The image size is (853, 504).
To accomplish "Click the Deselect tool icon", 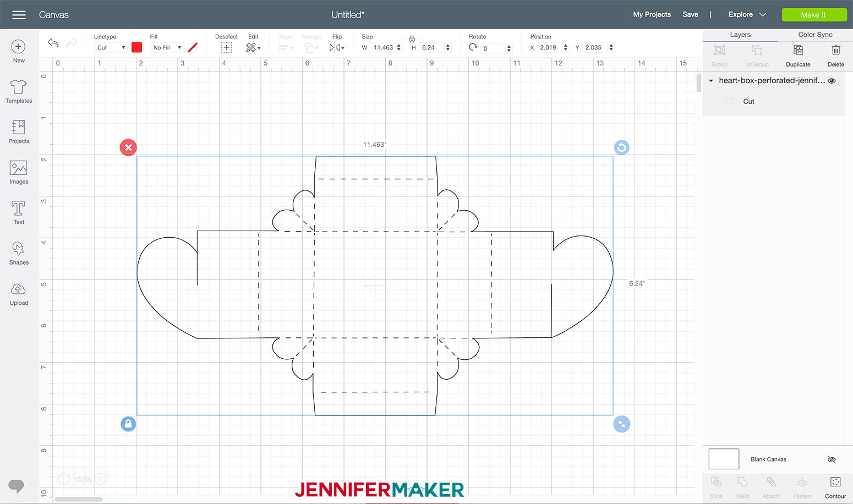I will point(226,48).
